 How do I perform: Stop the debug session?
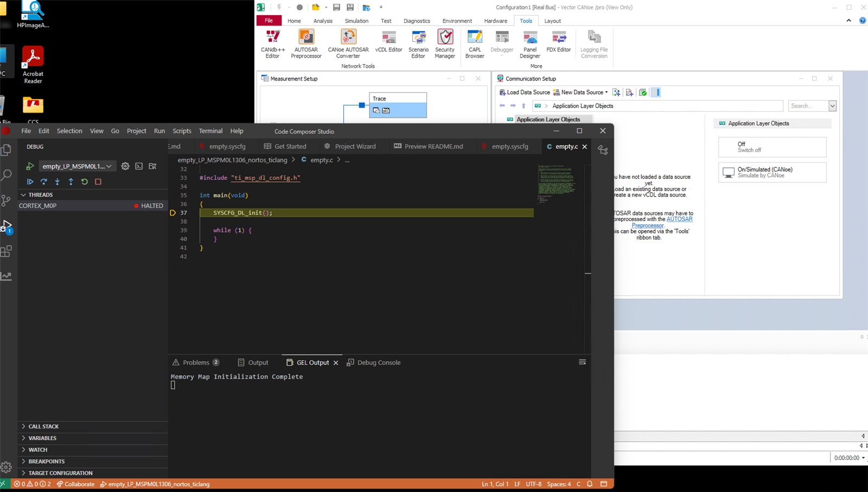click(98, 182)
